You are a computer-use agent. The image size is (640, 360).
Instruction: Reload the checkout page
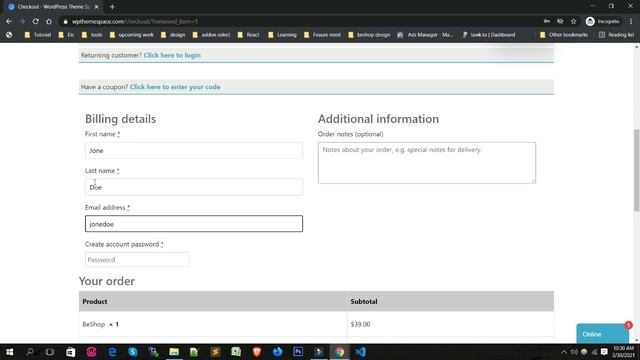click(36, 21)
